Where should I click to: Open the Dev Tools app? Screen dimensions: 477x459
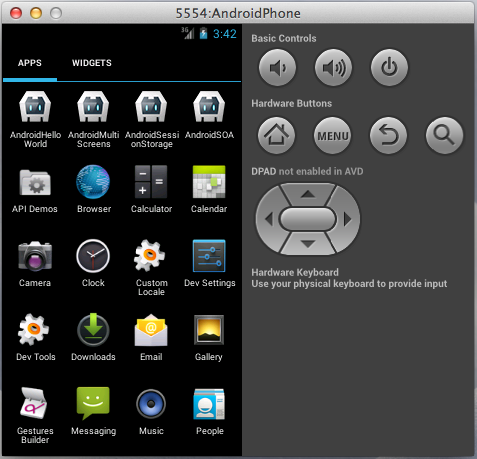pos(35,337)
